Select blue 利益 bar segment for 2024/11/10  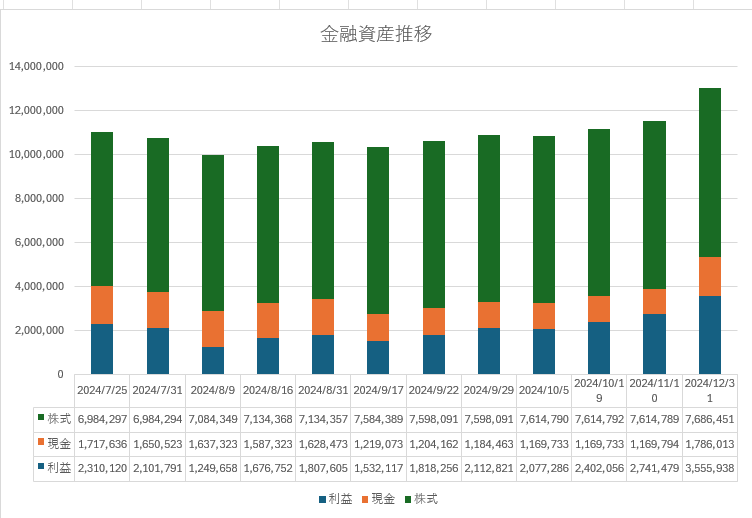pos(654,344)
